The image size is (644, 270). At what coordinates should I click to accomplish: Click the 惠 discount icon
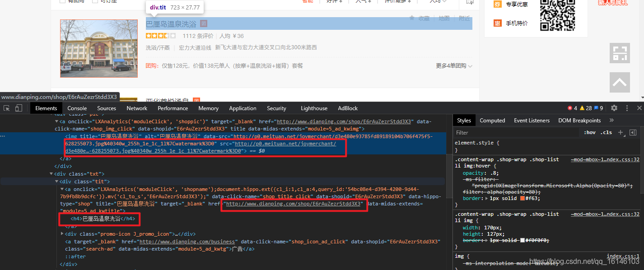[x=497, y=23]
